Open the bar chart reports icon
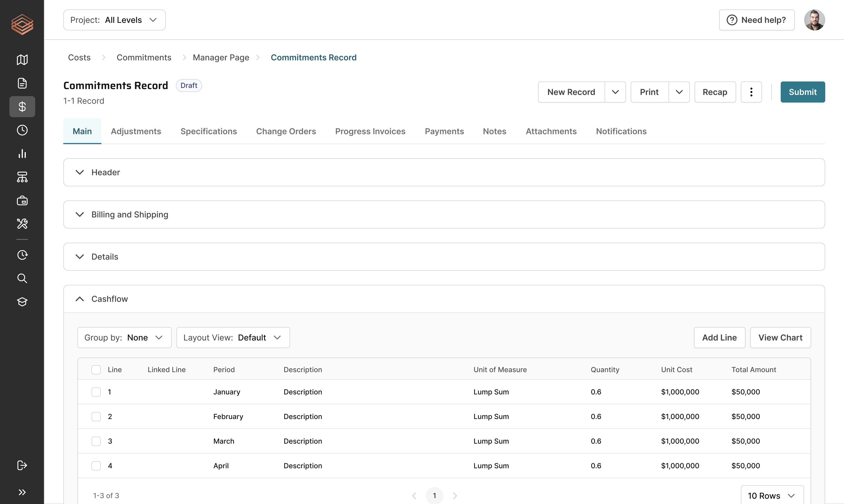 pyautogui.click(x=22, y=154)
